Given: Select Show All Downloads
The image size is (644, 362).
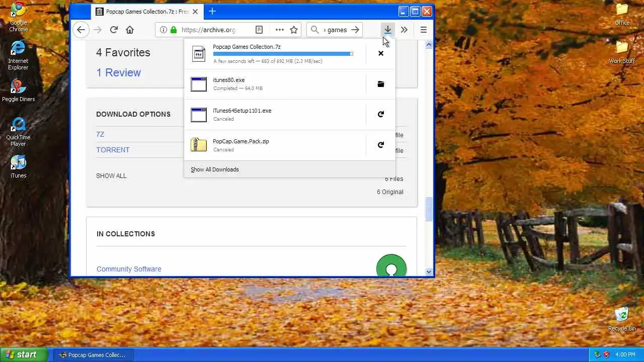Looking at the screenshot, I should tap(215, 169).
